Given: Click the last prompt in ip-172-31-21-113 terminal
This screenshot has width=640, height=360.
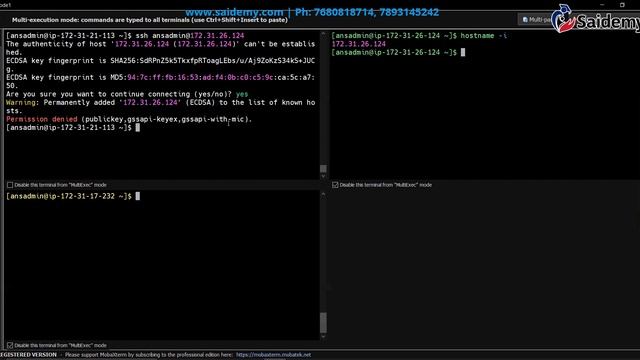Looking at the screenshot, I should tap(69, 128).
